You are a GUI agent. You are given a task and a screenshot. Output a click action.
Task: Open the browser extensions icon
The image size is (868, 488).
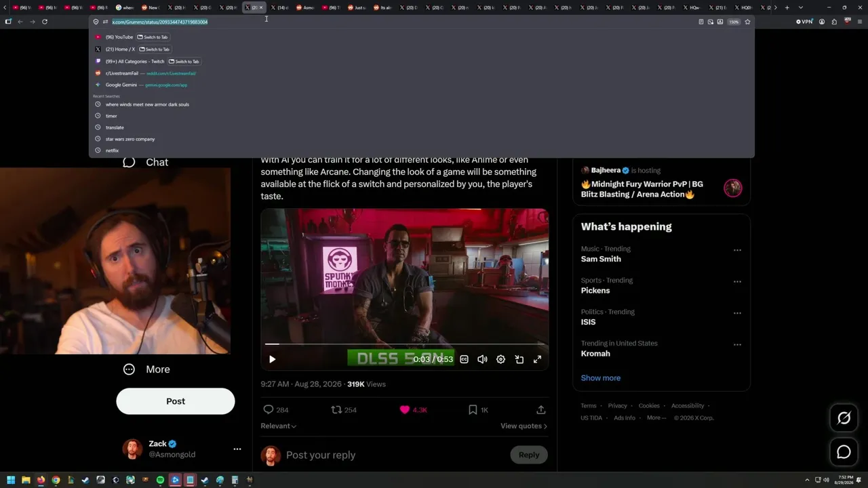(834, 22)
